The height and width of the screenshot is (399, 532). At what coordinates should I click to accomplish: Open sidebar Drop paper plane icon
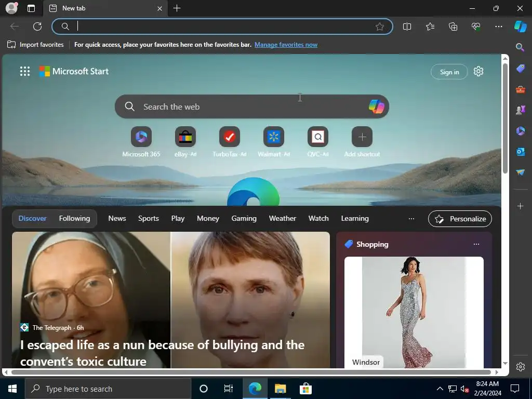[x=521, y=172]
